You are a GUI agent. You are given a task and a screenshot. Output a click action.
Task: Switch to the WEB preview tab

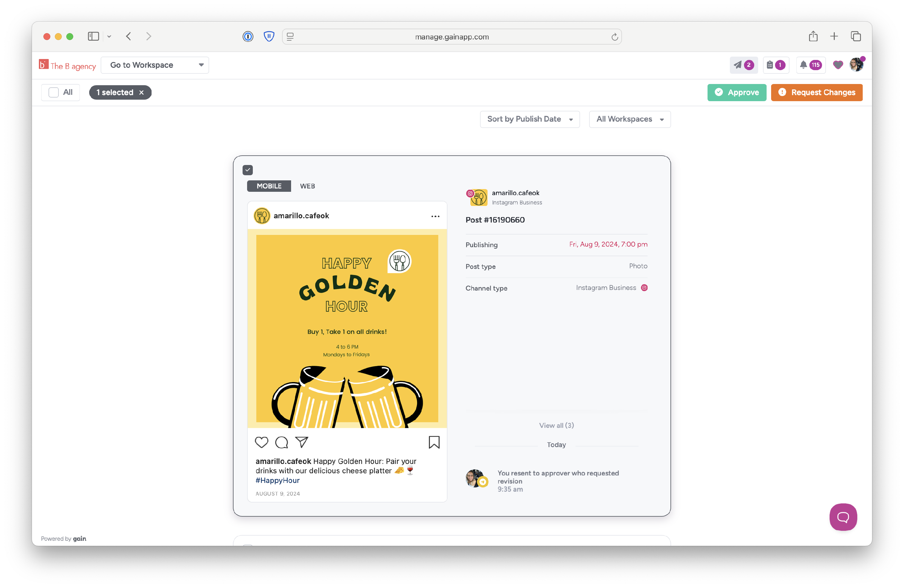(x=307, y=186)
